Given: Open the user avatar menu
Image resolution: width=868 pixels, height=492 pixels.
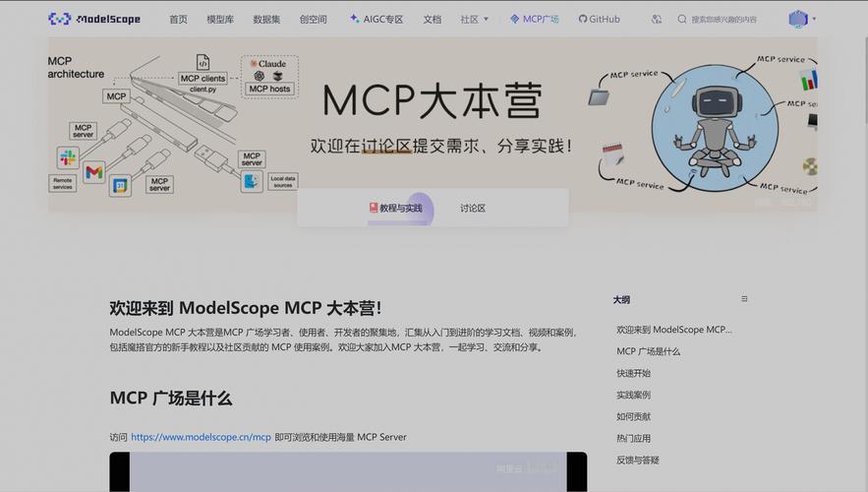Looking at the screenshot, I should [x=801, y=19].
